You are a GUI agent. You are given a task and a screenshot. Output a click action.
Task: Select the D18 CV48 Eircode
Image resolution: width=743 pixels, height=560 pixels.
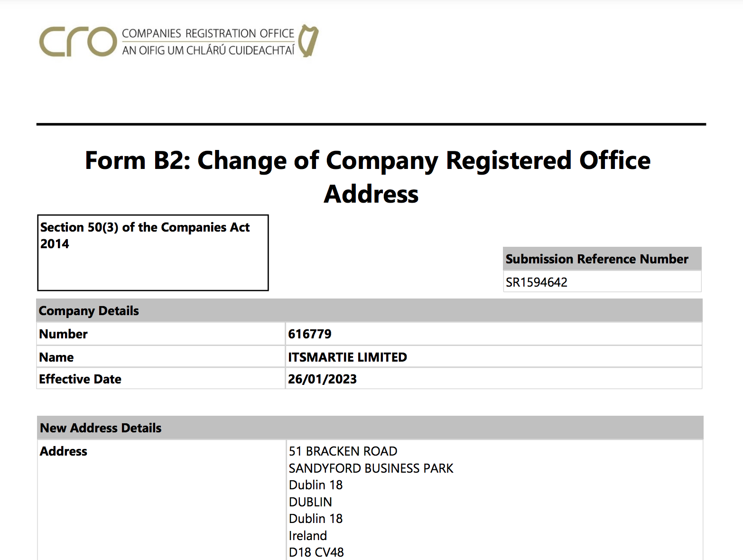pyautogui.click(x=316, y=552)
